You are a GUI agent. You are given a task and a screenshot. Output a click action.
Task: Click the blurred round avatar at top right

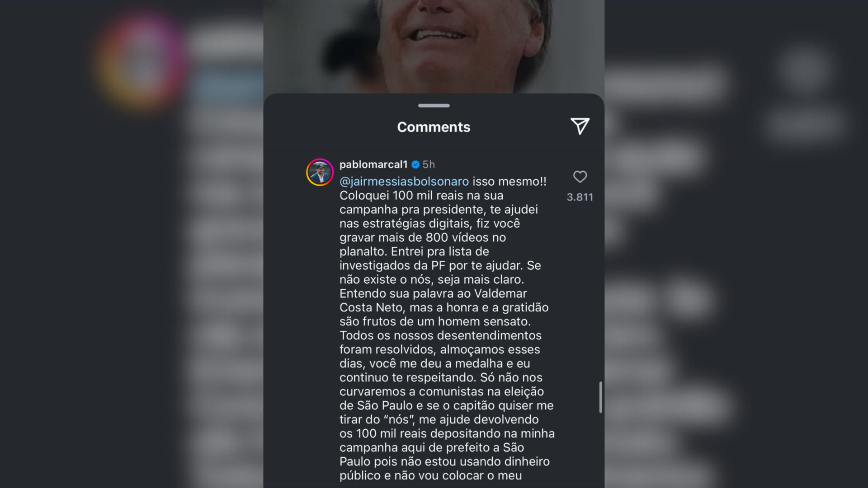click(806, 68)
